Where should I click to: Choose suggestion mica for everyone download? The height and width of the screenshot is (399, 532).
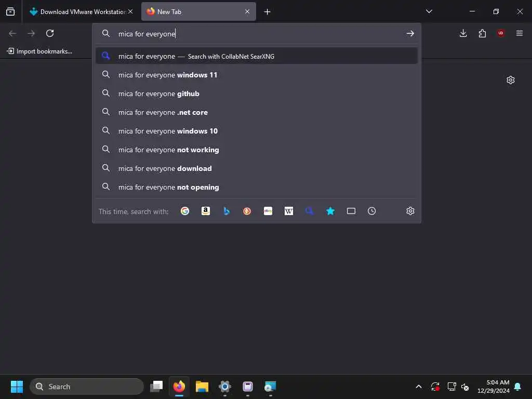click(257, 168)
